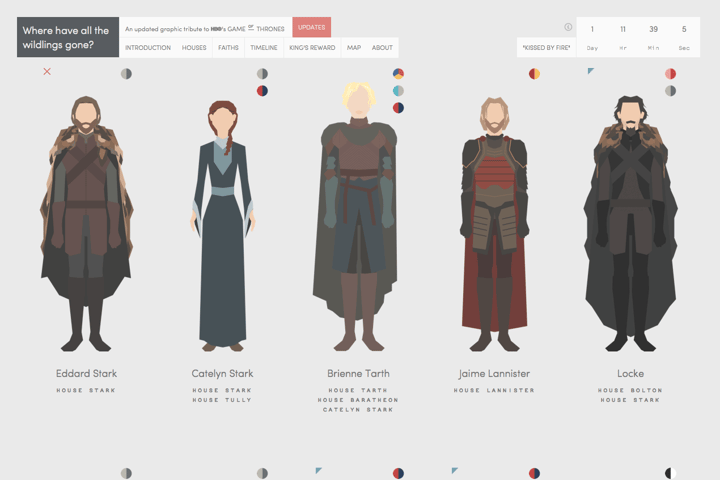This screenshot has height=480, width=720.
Task: Select the gray Stark badge beside Catelyn Stark
Action: tap(262, 73)
